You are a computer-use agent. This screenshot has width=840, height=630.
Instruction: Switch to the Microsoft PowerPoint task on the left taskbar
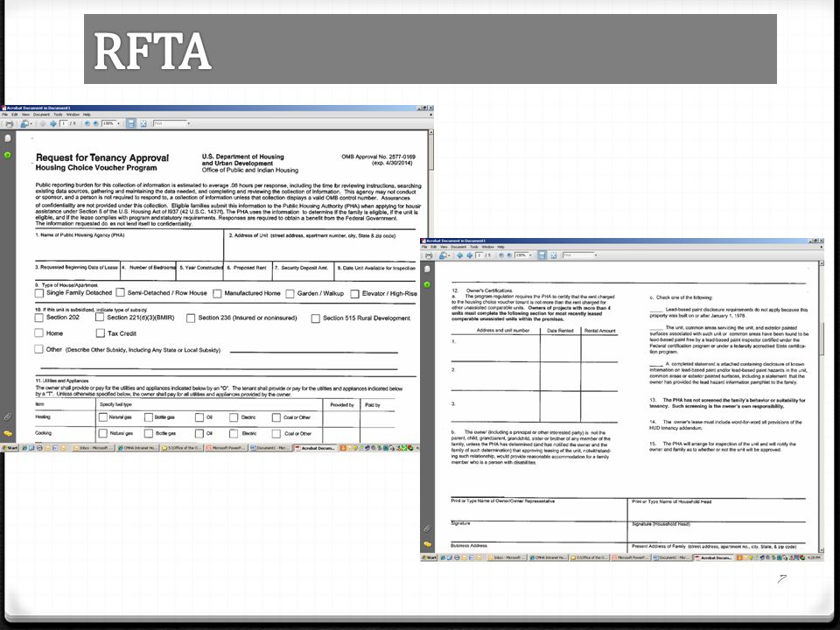click(227, 448)
